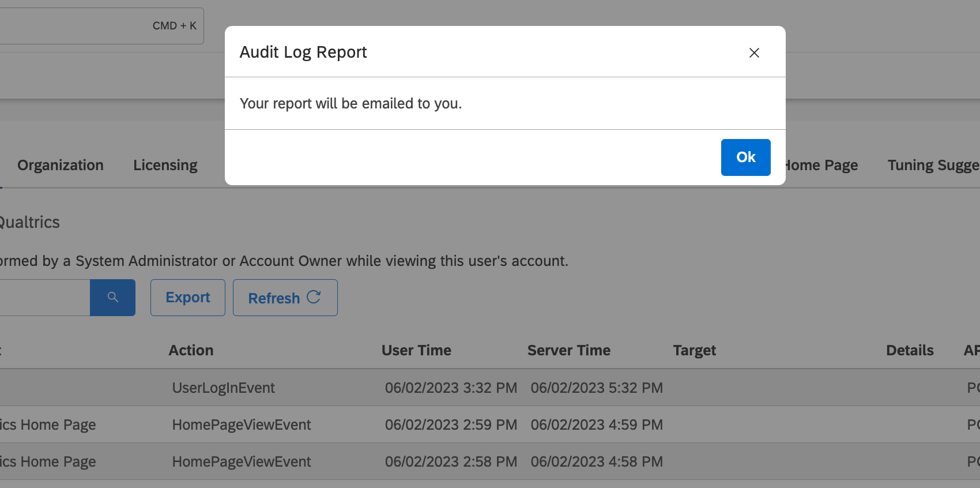
Task: Refresh the audit log table
Action: click(x=285, y=298)
